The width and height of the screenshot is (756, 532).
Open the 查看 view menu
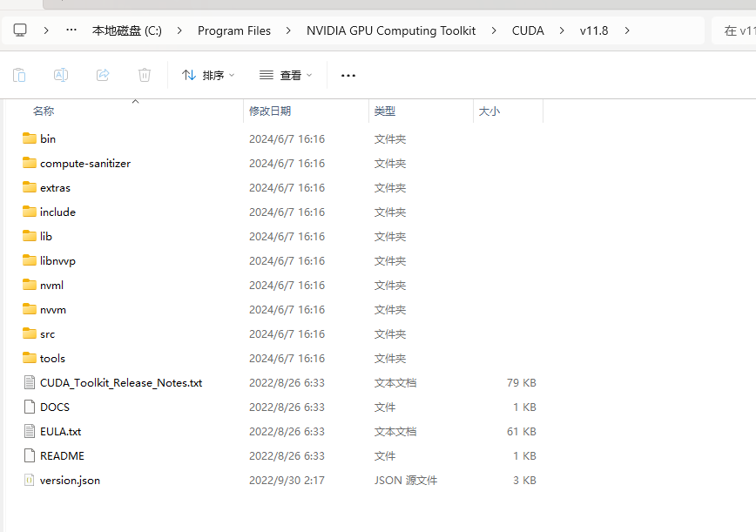tap(286, 75)
